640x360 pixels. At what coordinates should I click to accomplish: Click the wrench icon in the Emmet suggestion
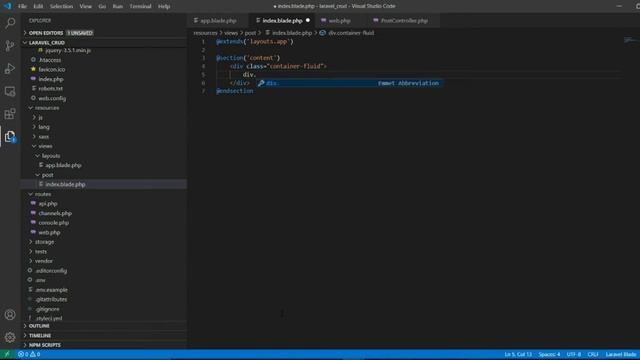(261, 83)
